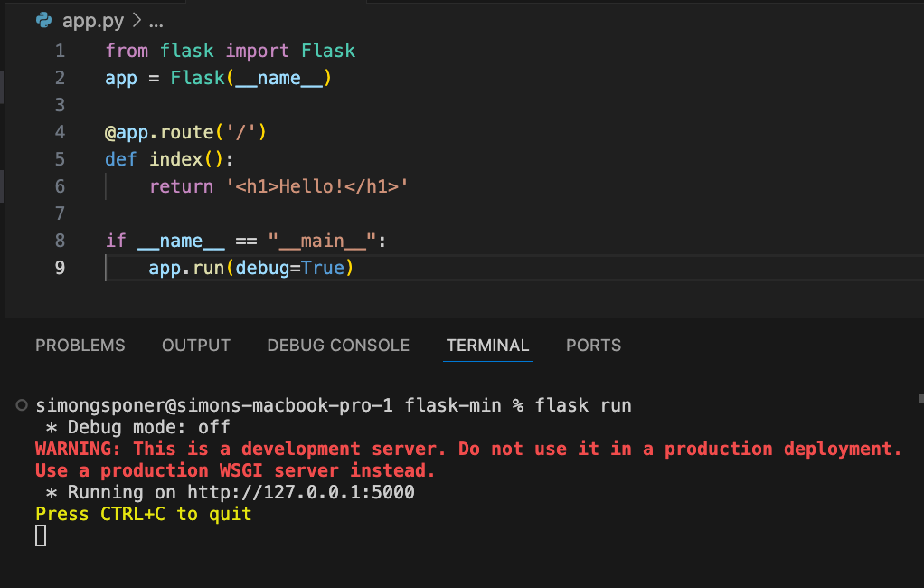Open the PORTS panel
This screenshot has height=588, width=924.
click(593, 345)
